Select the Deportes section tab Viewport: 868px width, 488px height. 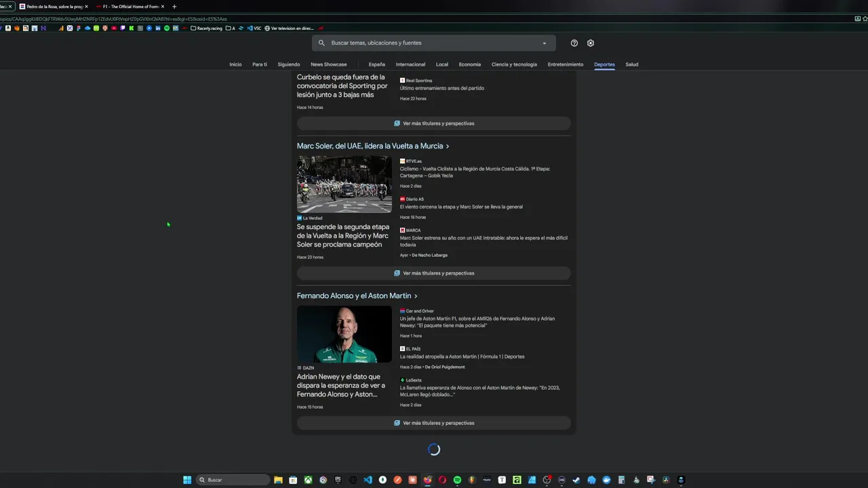(604, 64)
